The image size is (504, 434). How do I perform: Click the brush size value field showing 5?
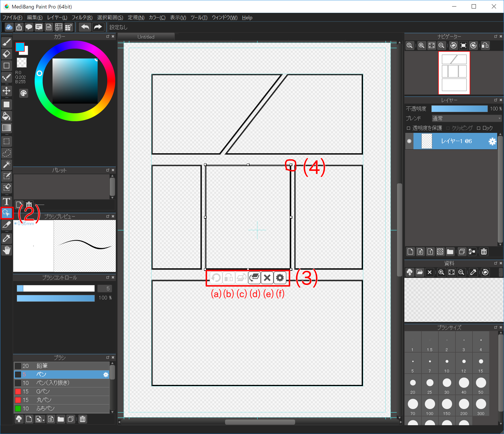click(105, 289)
